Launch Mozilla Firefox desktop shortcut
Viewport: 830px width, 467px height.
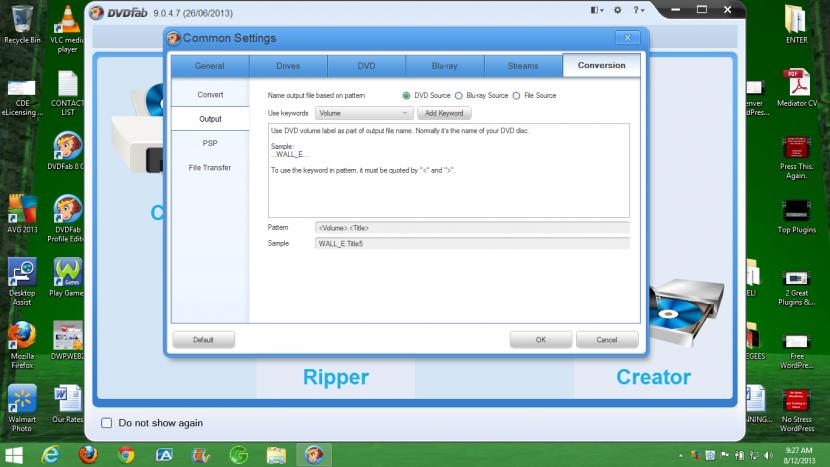coord(22,345)
